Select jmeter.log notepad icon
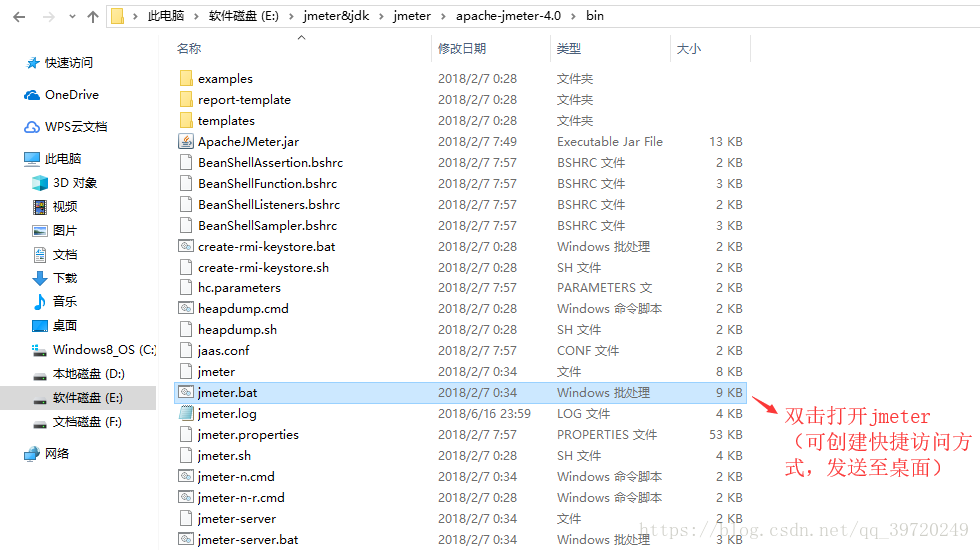The height and width of the screenshot is (550, 980). [x=186, y=413]
